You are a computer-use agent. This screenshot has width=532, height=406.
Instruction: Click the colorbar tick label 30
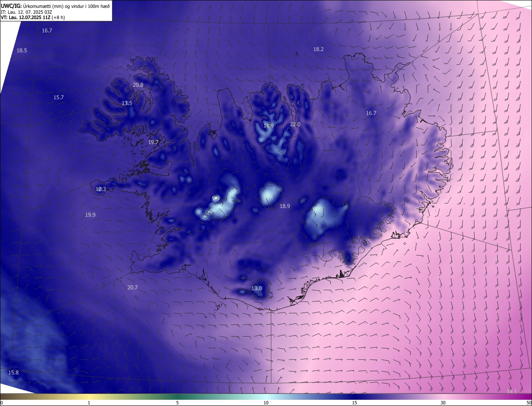(443, 403)
